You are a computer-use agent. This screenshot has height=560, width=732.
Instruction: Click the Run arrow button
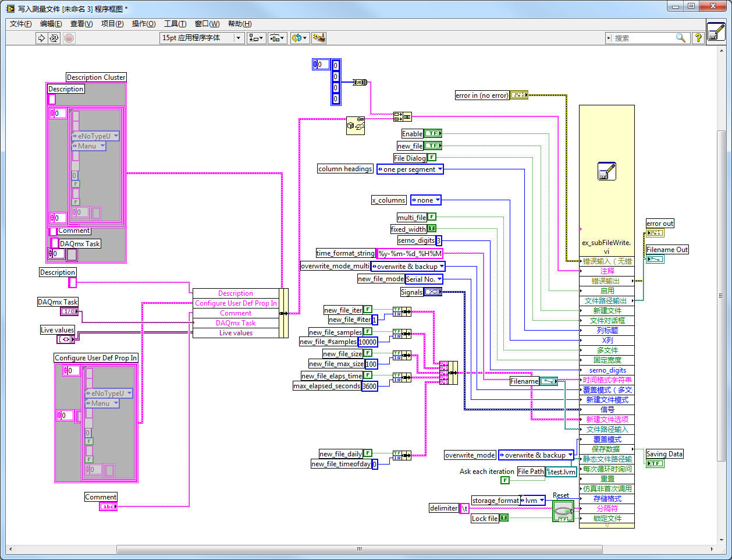(41, 38)
